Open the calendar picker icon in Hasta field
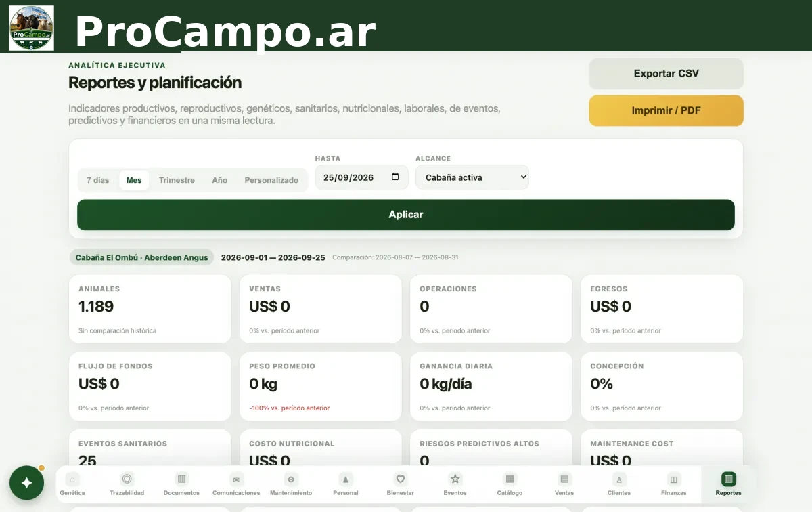 (x=396, y=177)
